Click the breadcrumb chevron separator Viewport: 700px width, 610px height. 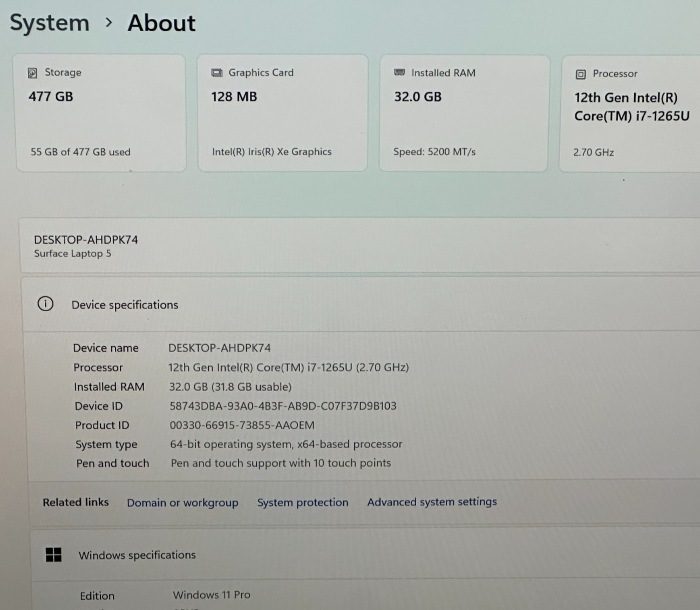click(109, 23)
